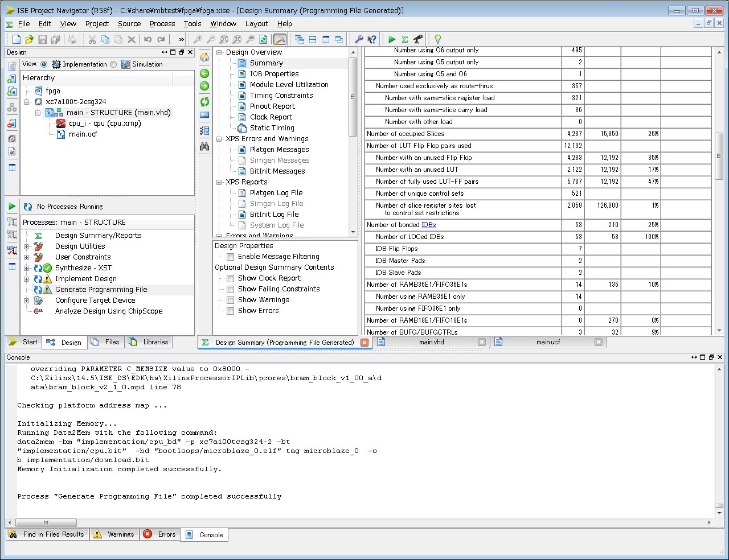Click the Design Summary sigma toolbar icon

point(405,39)
